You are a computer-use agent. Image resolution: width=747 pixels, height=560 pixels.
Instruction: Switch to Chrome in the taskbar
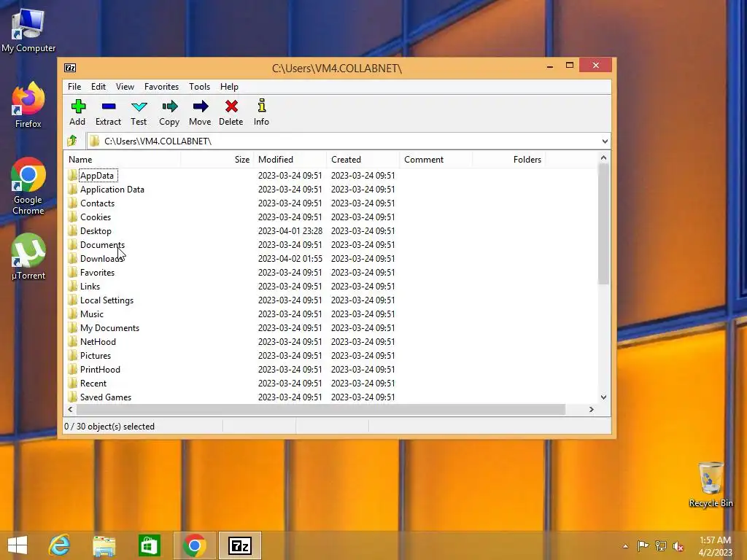(194, 545)
